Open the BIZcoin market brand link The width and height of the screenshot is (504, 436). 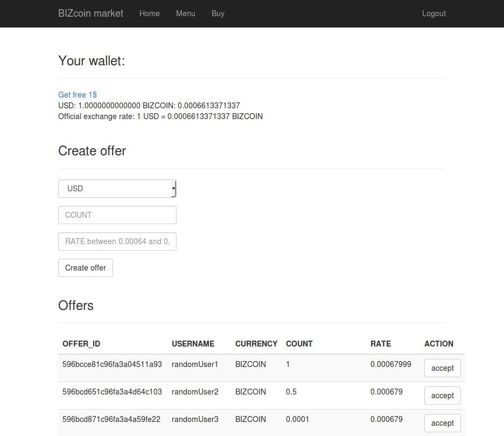pos(90,13)
